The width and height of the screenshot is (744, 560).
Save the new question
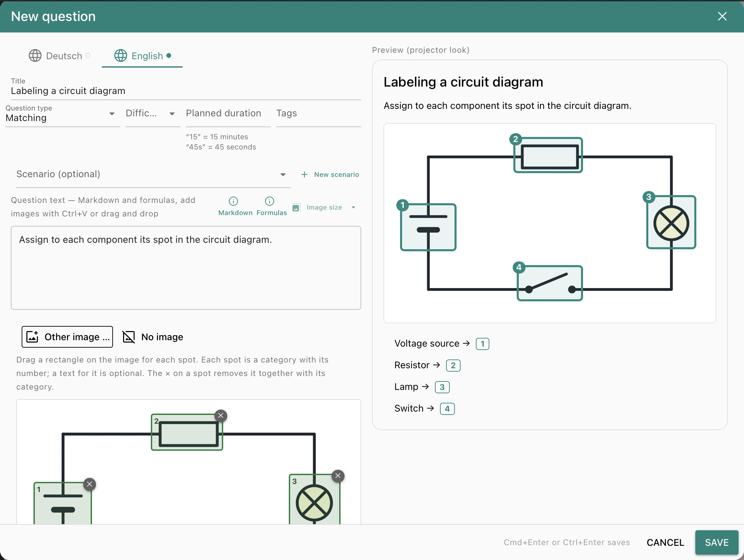click(x=717, y=542)
